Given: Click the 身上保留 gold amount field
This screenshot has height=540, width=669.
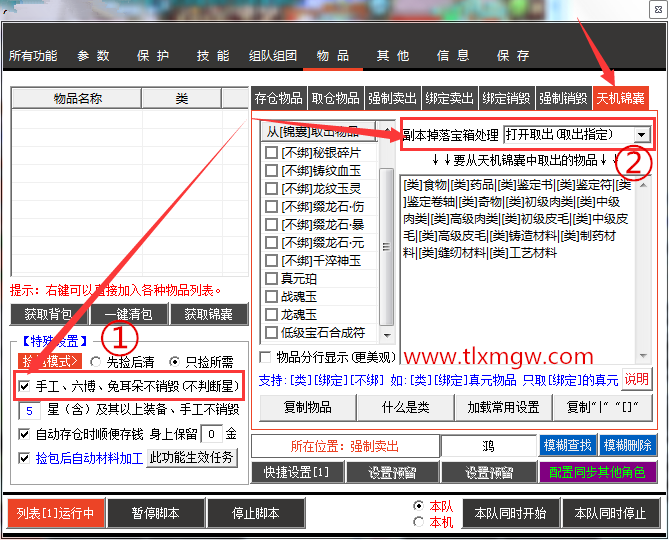Looking at the screenshot, I should coord(211,435).
